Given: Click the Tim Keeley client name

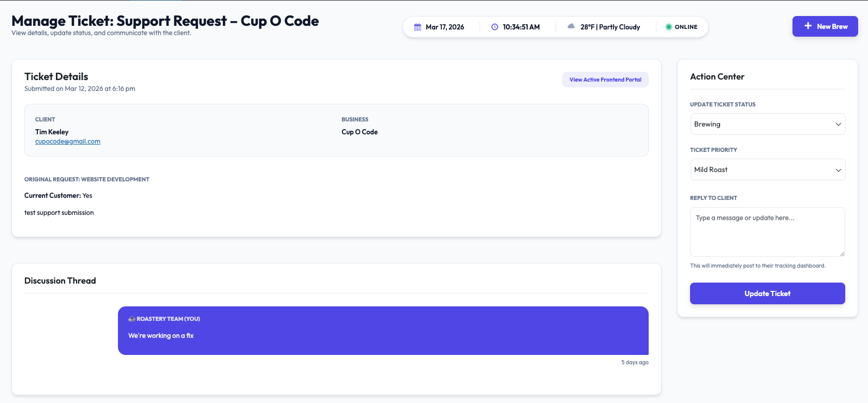Looking at the screenshot, I should (52, 132).
